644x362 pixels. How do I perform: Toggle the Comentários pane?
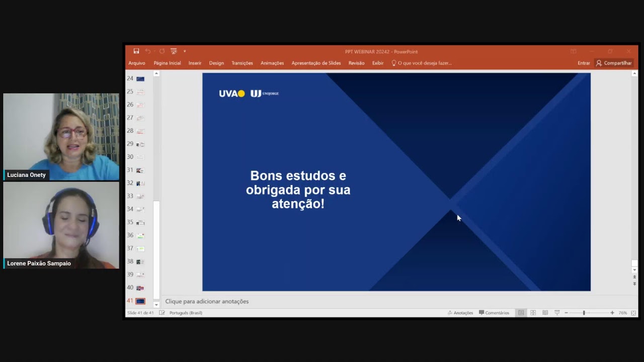pyautogui.click(x=494, y=313)
